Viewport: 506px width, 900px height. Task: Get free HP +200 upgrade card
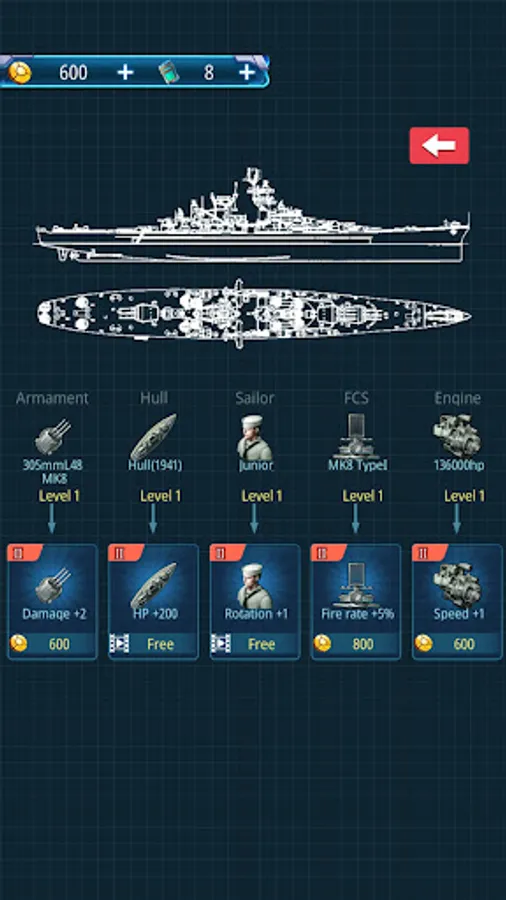(x=153, y=602)
